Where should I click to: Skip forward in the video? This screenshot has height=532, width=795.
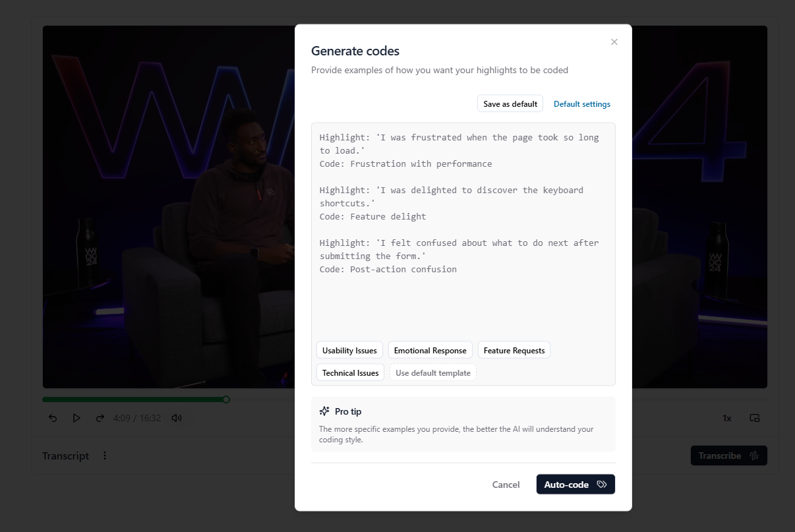[x=100, y=417]
